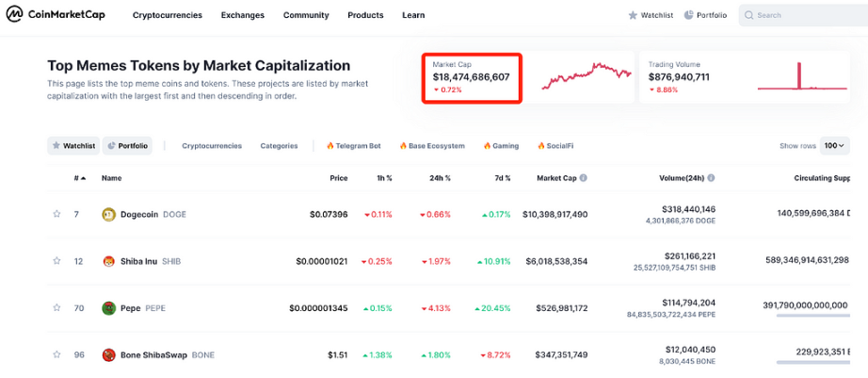Screen dimensions: 868x378
Task: Open the Gaming category
Action: [x=501, y=146]
